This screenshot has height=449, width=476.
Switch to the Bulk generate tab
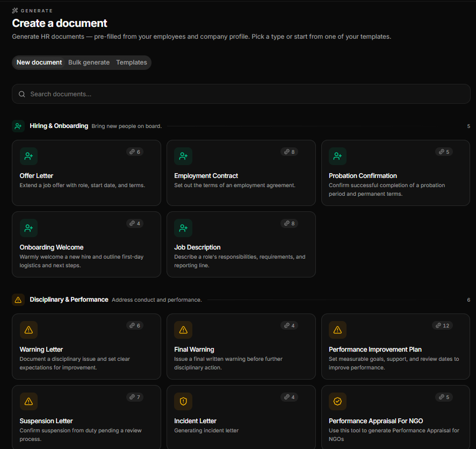pos(89,62)
